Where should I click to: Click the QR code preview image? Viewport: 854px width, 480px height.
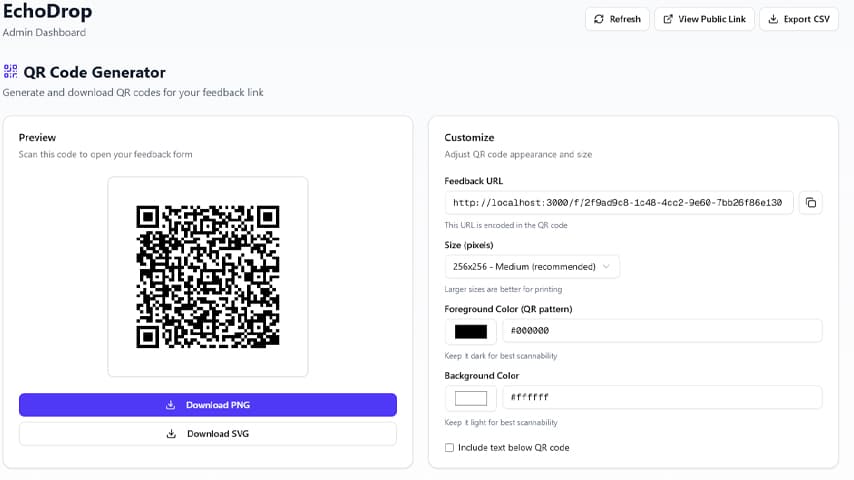click(x=208, y=277)
